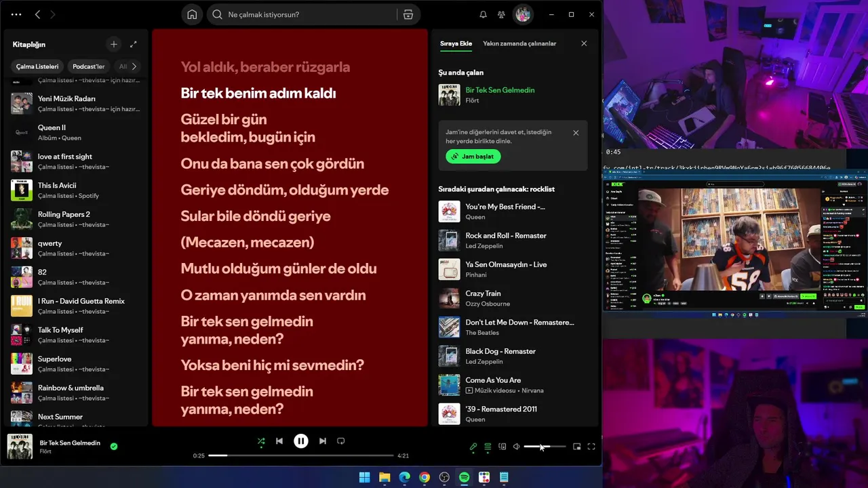
Task: Filter library by Çalma Listeleri
Action: [37, 66]
